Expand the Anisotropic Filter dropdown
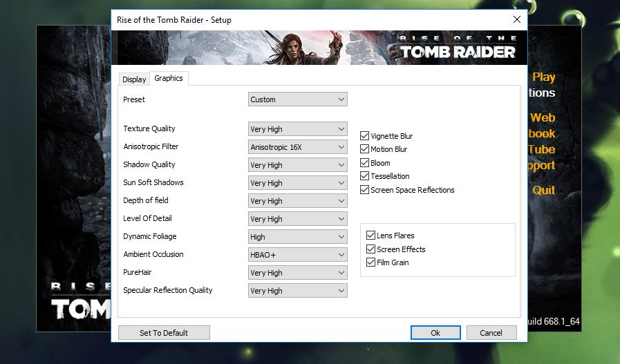 click(x=298, y=147)
